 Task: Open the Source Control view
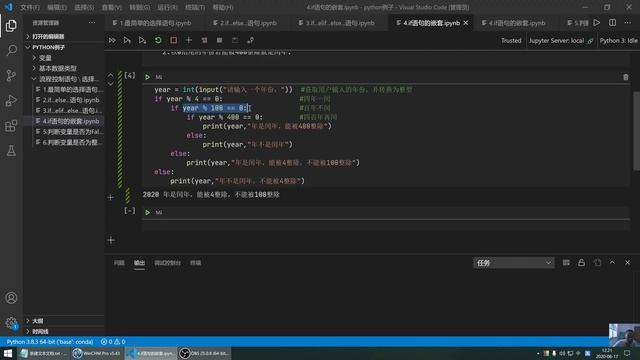(x=11, y=76)
